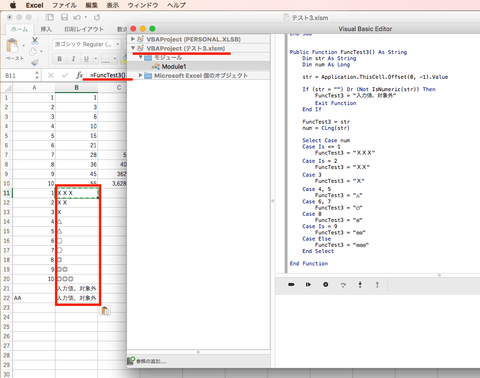Click the formula bar showing =FuncTest3()
Viewport: 480px width, 378px height.
107,75
